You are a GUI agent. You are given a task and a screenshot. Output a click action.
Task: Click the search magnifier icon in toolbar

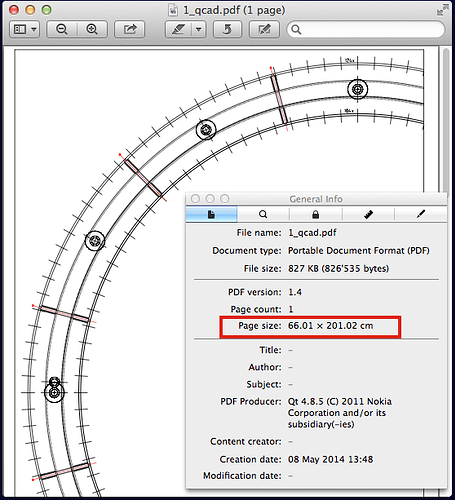click(x=296, y=30)
